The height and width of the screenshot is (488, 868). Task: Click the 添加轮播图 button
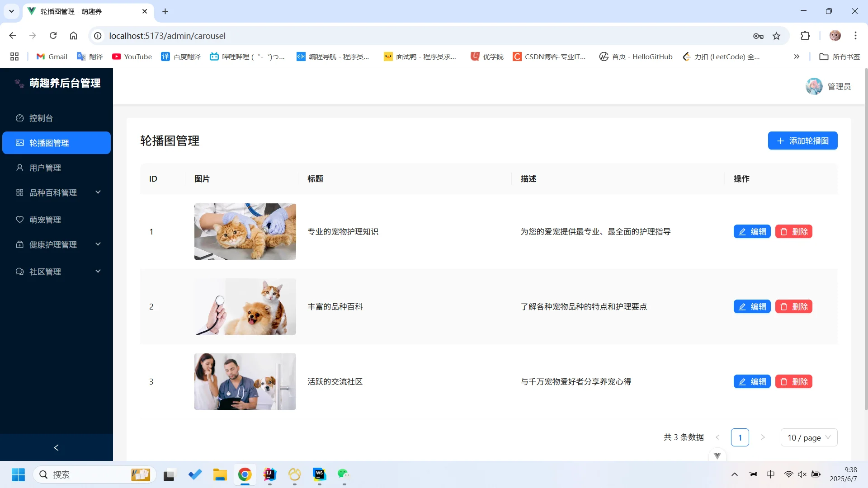pyautogui.click(x=802, y=141)
